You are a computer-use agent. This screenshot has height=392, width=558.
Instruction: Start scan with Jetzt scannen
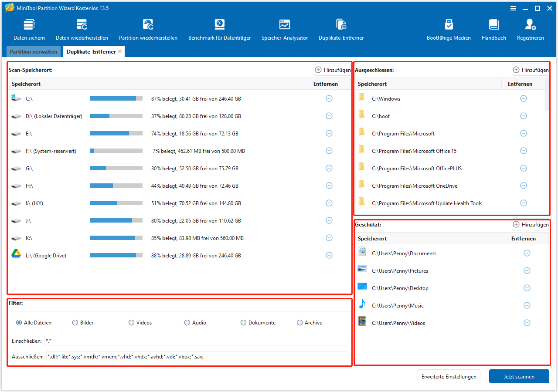[519, 376]
